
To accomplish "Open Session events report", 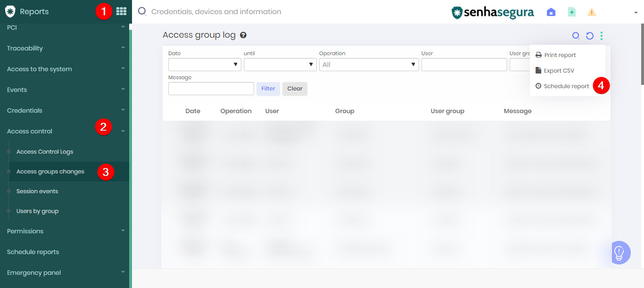I will coord(37,191).
